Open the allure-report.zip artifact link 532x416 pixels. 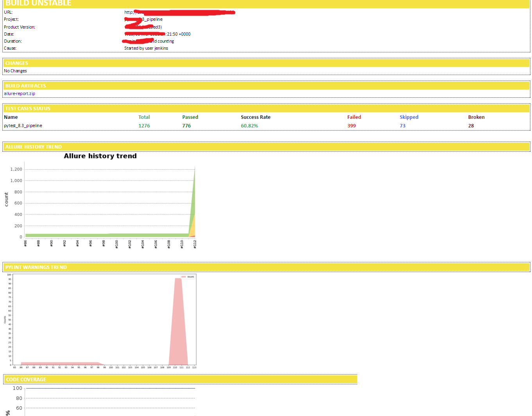(x=20, y=94)
